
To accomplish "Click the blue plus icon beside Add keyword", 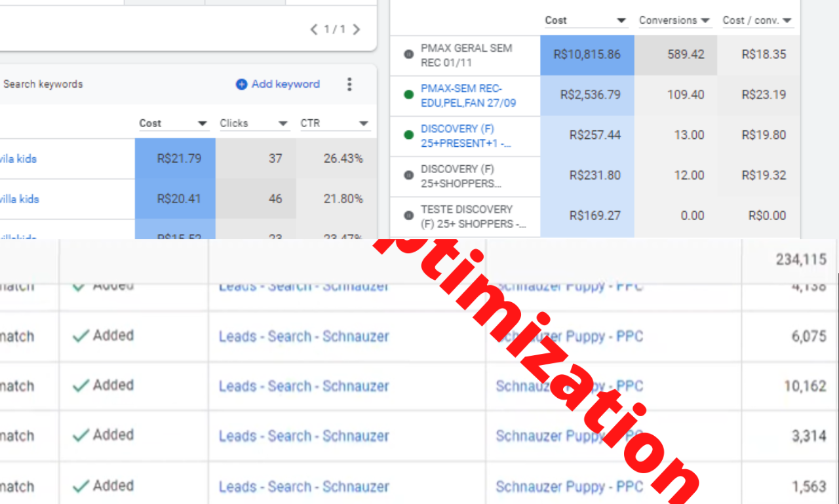I will tap(243, 84).
